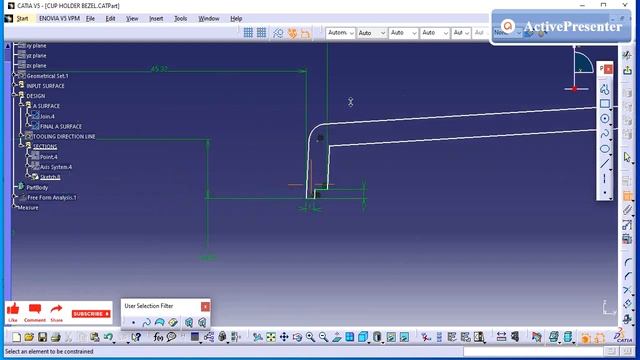The height and width of the screenshot is (360, 640).
Task: Click the Fit All In icon
Action: 271,337
